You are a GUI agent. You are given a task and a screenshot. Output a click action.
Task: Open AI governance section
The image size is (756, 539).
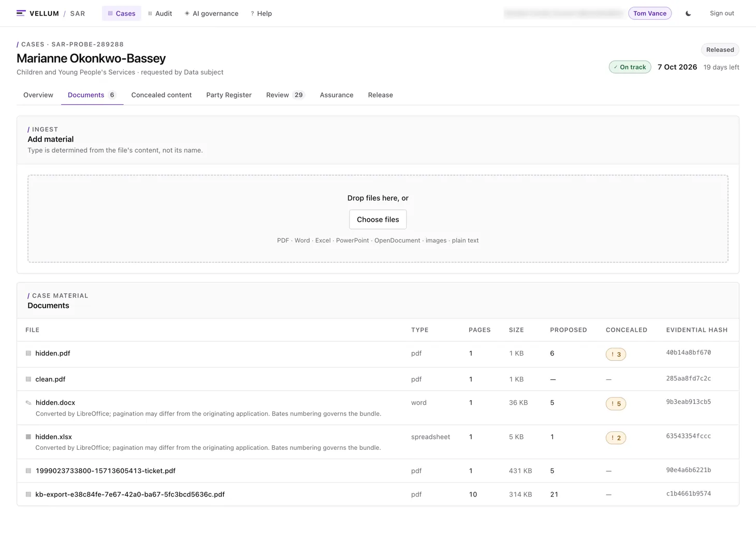[211, 13]
